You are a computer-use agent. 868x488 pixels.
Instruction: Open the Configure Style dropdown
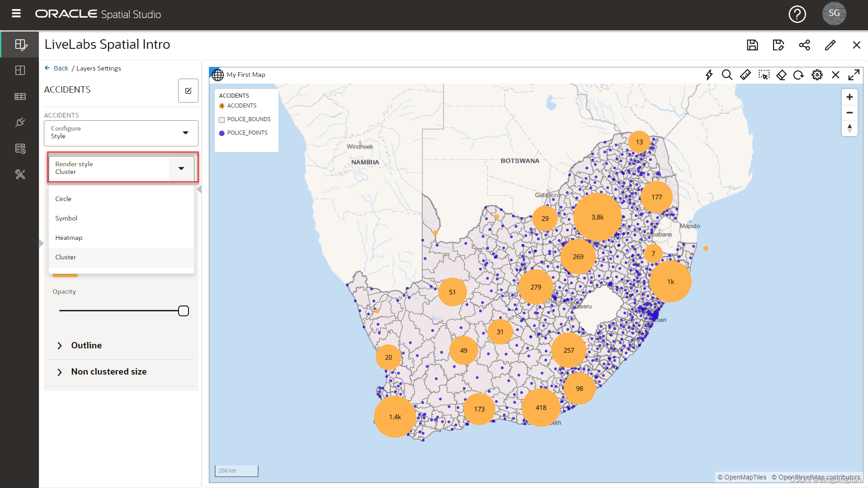coord(121,133)
